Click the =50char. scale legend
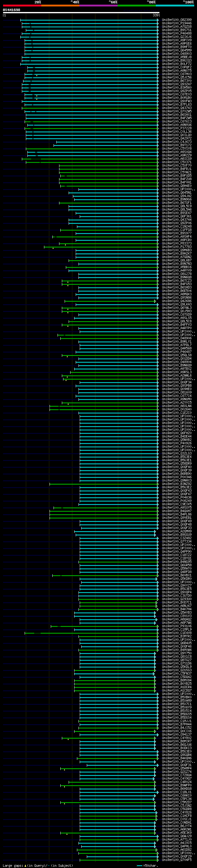197x868 pixels. 148,865
